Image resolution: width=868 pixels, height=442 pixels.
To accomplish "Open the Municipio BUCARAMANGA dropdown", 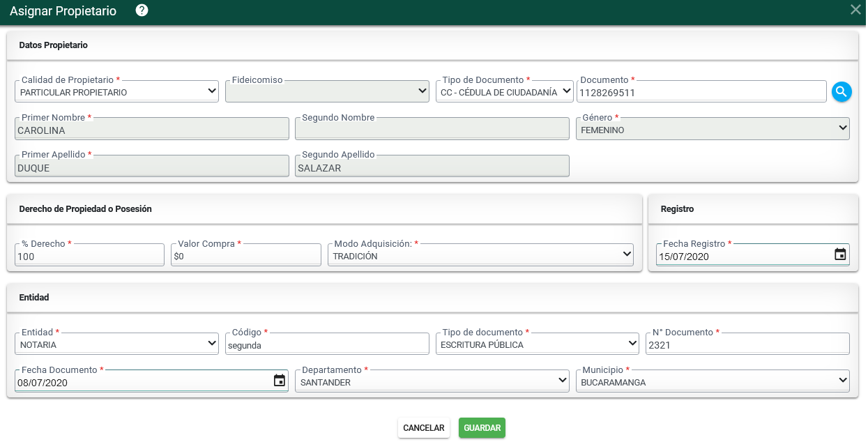I will 713,381.
